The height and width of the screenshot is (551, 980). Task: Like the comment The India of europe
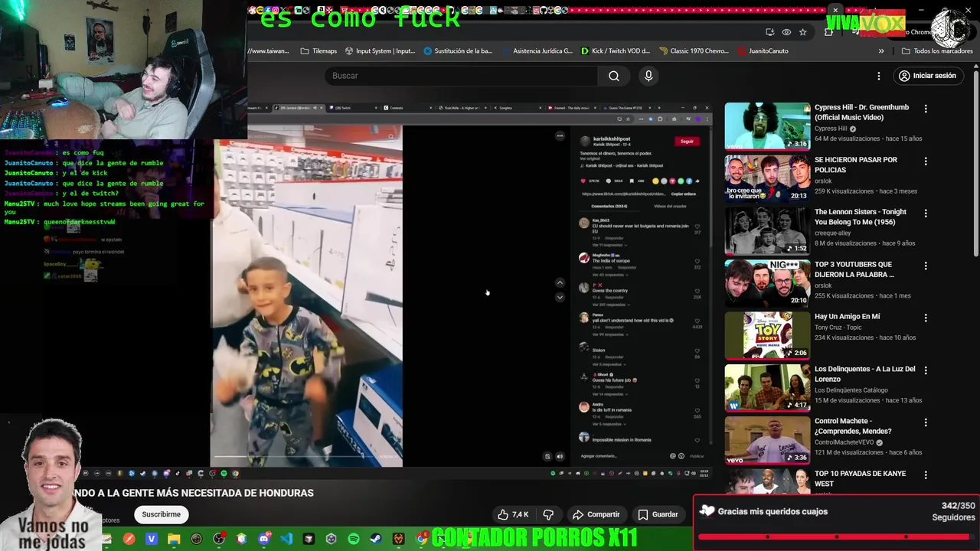(697, 262)
